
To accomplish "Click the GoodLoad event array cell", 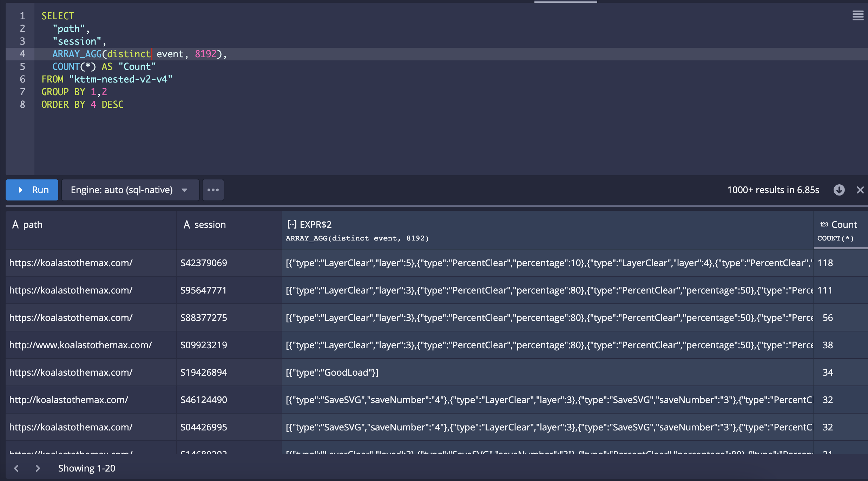I will (x=332, y=373).
